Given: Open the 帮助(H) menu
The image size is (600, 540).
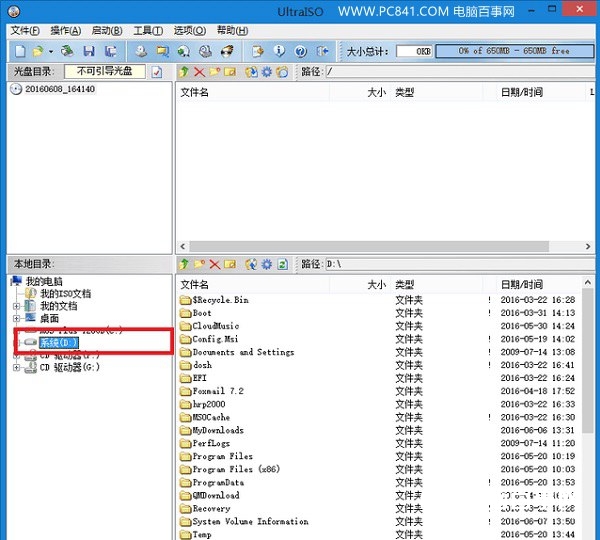Looking at the screenshot, I should coord(232,31).
